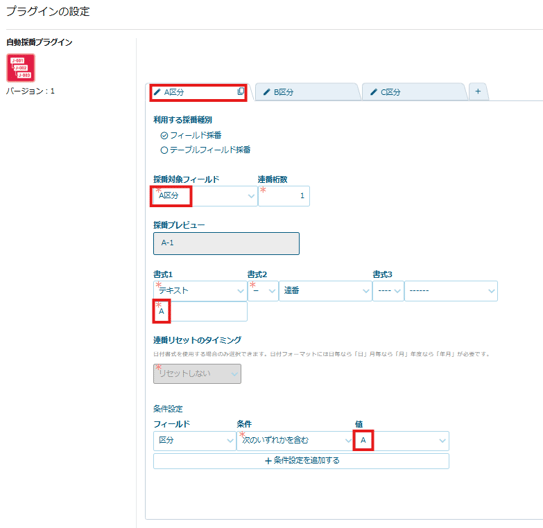Image resolution: width=543 pixels, height=528 pixels.
Task: Click the auto-numbering plugin red icon
Action: 21,68
